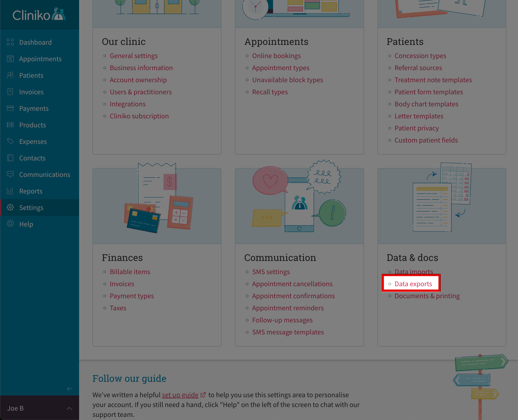Viewport: 518px width, 420px height.
Task: Open Appointment reminders settings
Action: pyautogui.click(x=288, y=308)
